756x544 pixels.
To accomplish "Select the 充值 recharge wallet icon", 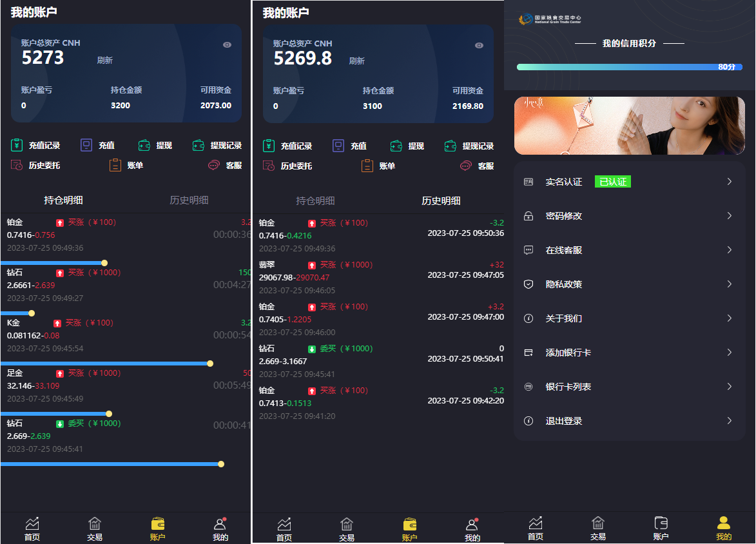I will click(x=86, y=145).
